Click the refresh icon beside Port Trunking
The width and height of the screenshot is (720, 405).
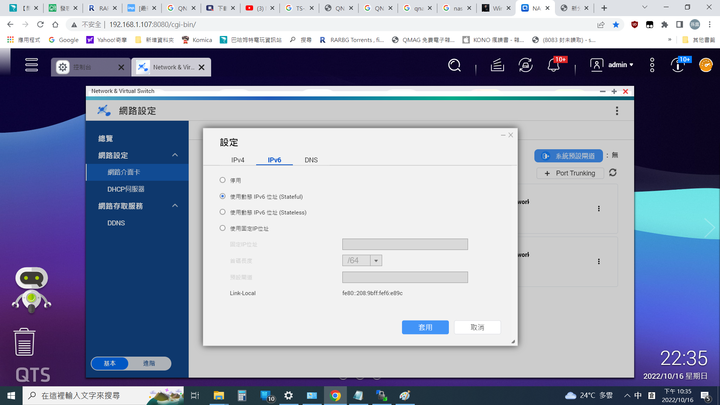(613, 173)
